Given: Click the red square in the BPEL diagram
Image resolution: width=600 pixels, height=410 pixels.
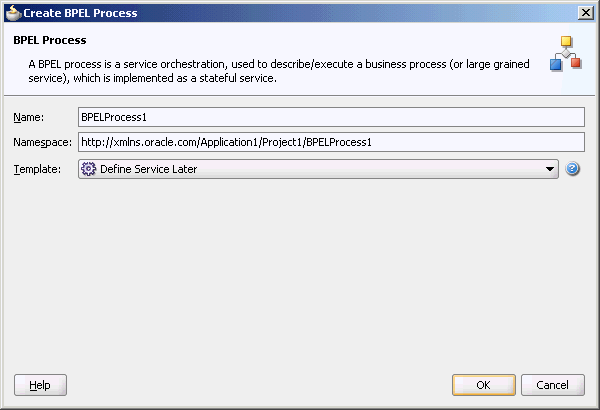Looking at the screenshot, I should click(576, 62).
